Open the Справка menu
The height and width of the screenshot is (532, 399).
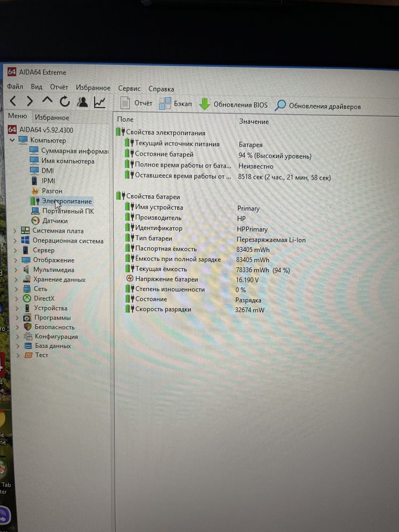pyautogui.click(x=161, y=89)
